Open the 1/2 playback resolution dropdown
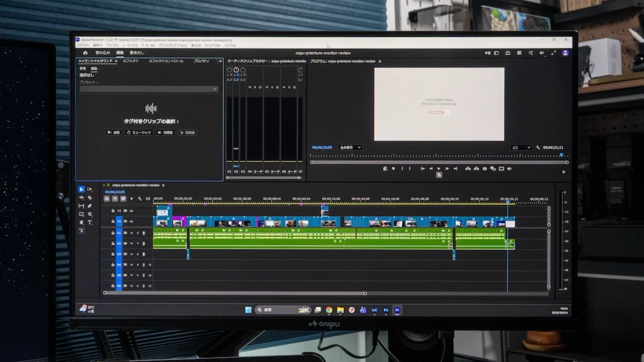 521,147
